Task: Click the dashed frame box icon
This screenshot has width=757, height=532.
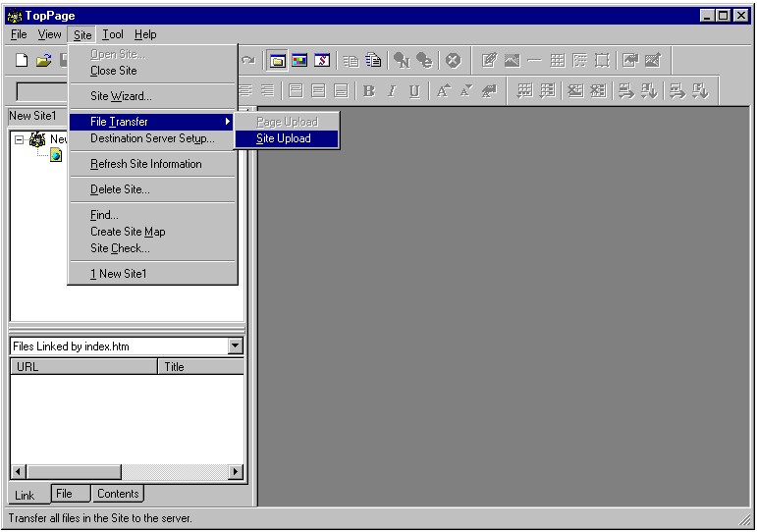Action: click(602, 61)
